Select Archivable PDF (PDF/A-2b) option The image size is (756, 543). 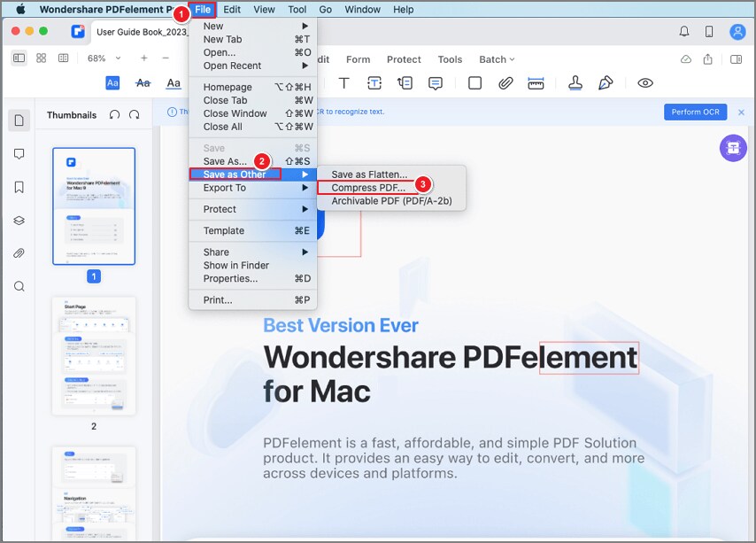pyautogui.click(x=391, y=200)
